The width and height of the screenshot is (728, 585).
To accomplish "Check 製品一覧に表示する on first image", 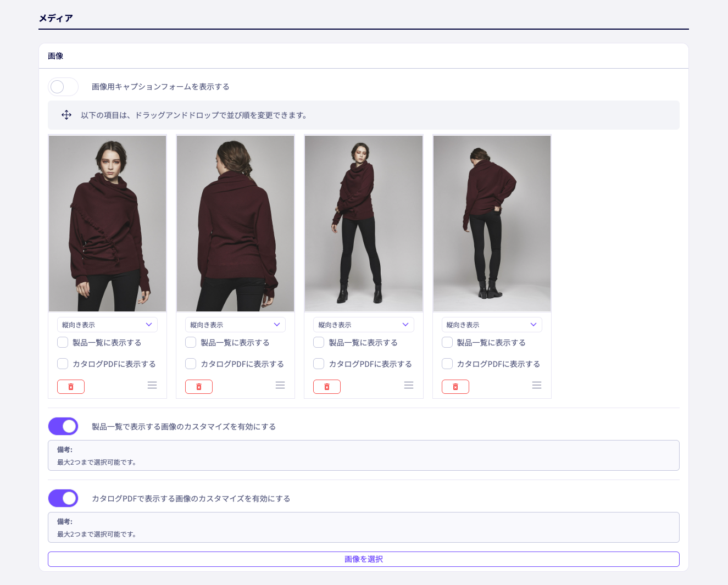I will 63,342.
